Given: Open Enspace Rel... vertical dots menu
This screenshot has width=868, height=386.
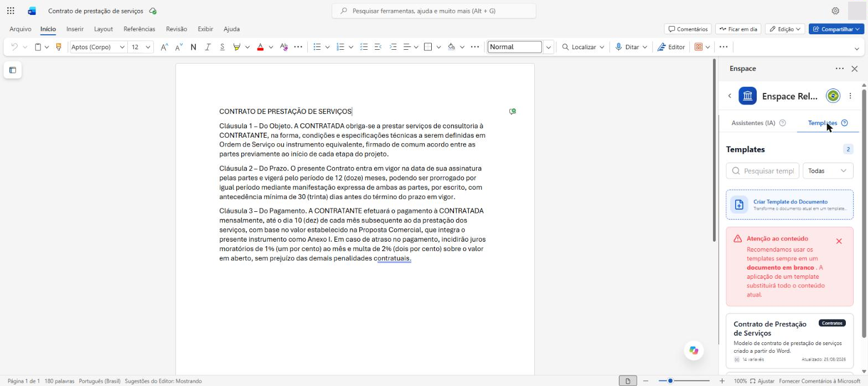Looking at the screenshot, I should (850, 96).
